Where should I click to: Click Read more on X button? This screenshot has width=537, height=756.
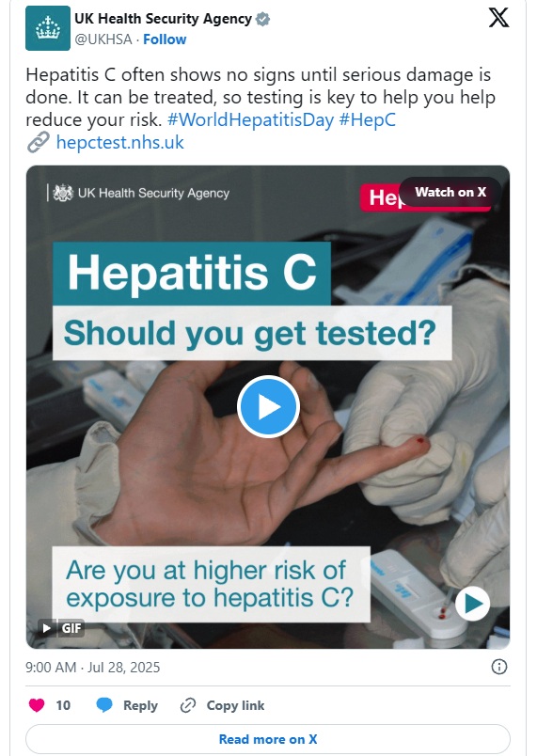pos(268,739)
